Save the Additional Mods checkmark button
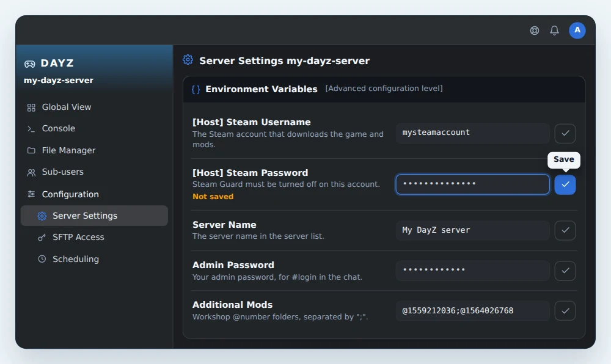 [x=565, y=311]
